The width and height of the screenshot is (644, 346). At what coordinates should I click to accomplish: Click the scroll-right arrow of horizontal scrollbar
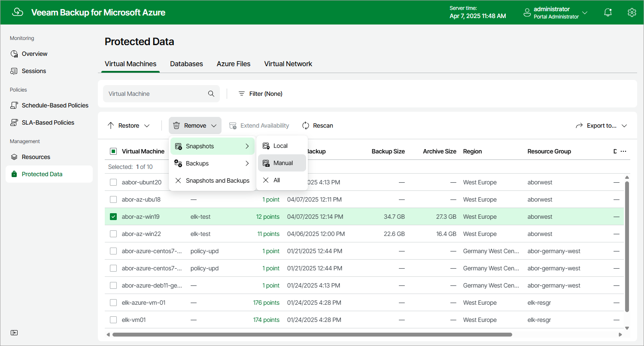coord(620,334)
